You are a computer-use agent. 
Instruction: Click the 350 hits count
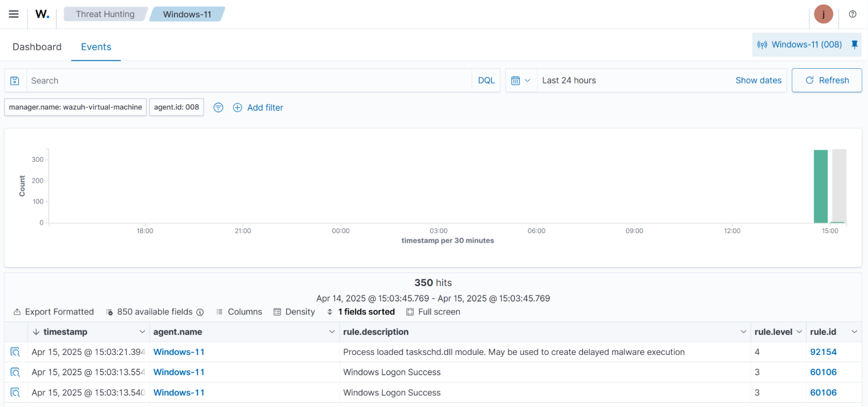(433, 283)
